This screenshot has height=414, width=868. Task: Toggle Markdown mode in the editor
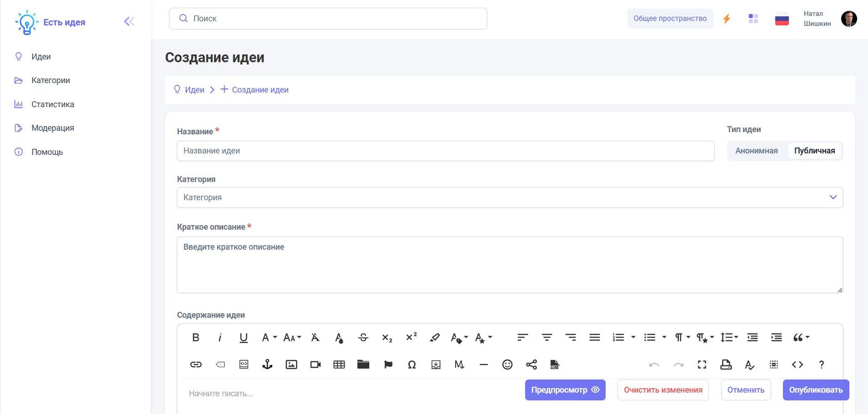[x=459, y=364]
